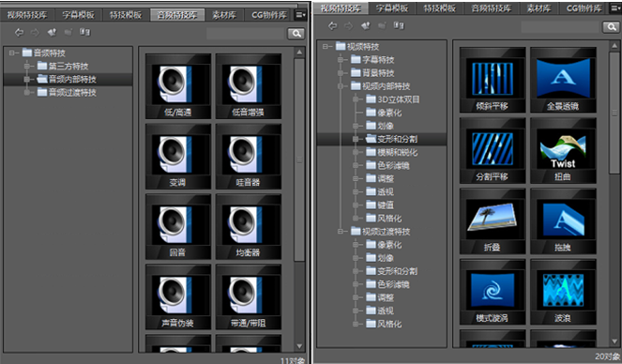Switch to CG物件库 tab in video panel
The image size is (622, 364).
[584, 8]
